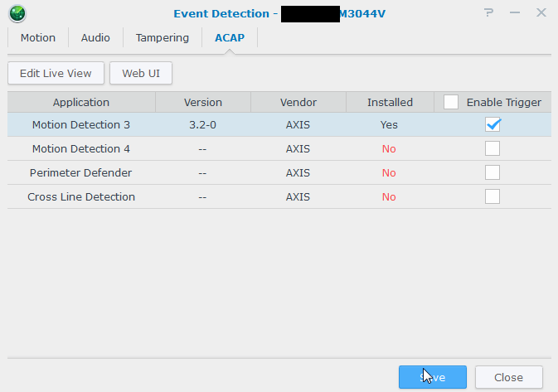Click the version value 3.2-0
Image resolution: width=558 pixels, height=392 pixels.
[x=202, y=125]
